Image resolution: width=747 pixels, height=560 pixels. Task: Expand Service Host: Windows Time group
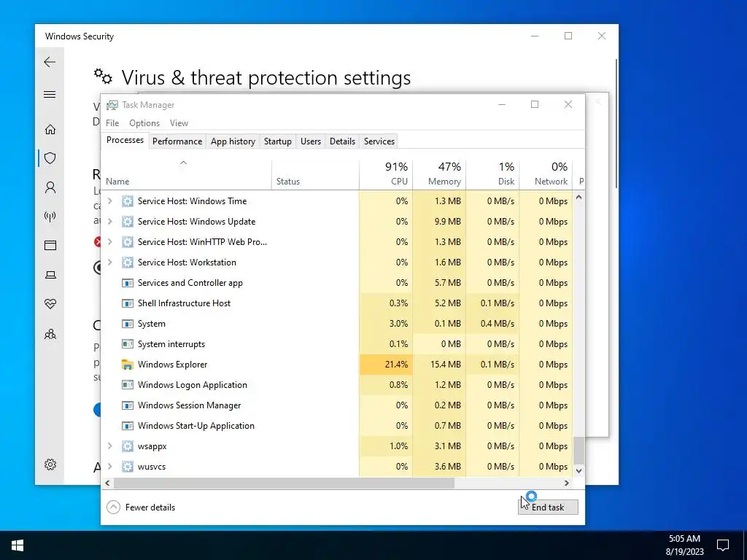[x=110, y=201]
